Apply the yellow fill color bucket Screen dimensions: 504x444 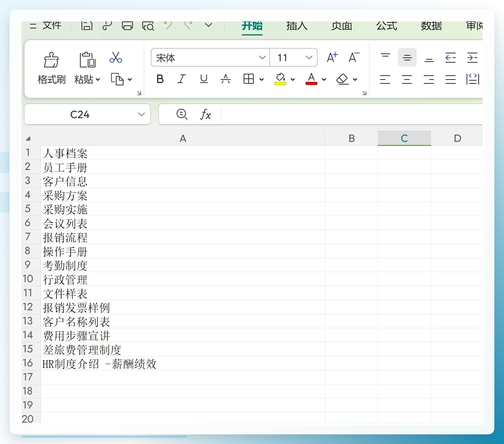coord(280,79)
